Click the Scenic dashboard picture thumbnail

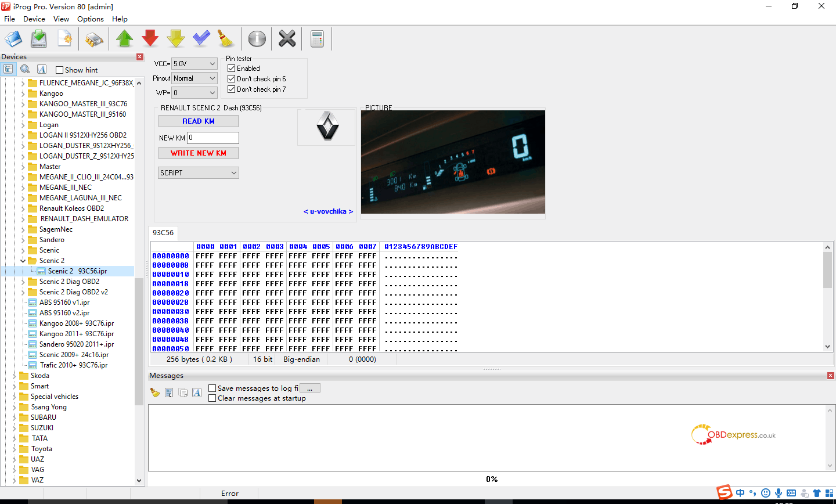(453, 162)
